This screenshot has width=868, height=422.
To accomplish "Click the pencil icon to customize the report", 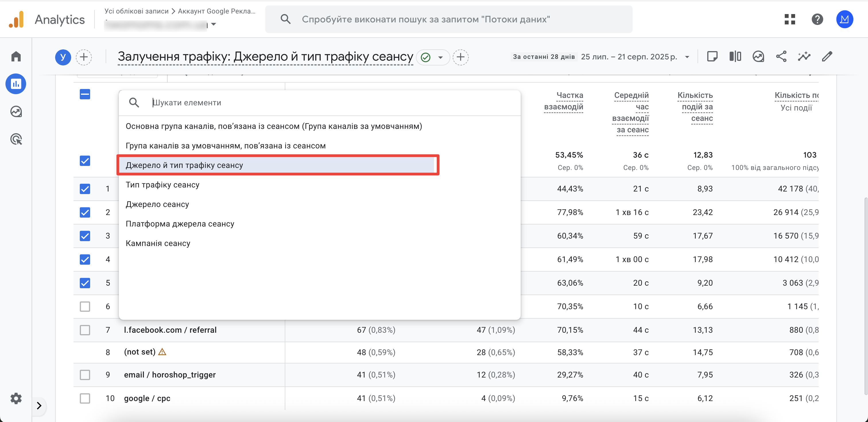I will (x=827, y=56).
